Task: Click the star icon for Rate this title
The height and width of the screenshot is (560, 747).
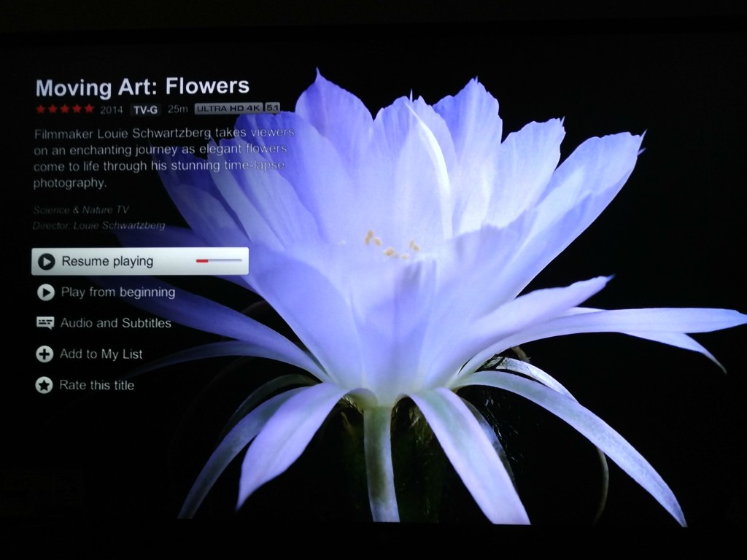Action: 44,385
